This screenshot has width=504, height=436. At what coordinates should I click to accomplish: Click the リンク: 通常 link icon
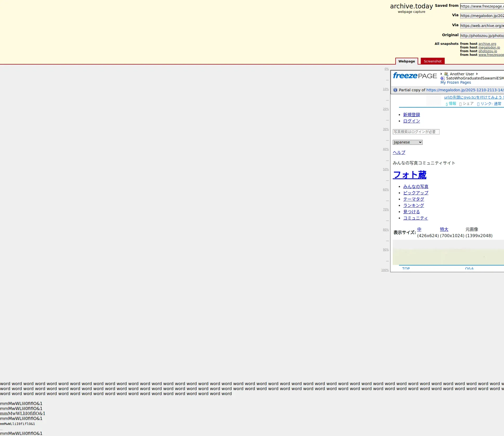(478, 104)
